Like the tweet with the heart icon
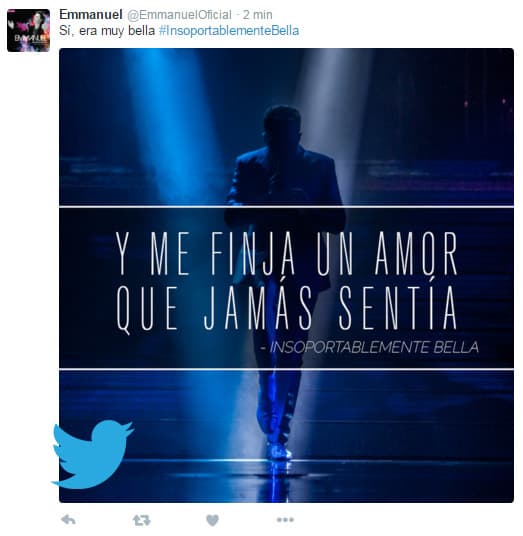This screenshot has height=536, width=523. click(x=212, y=520)
